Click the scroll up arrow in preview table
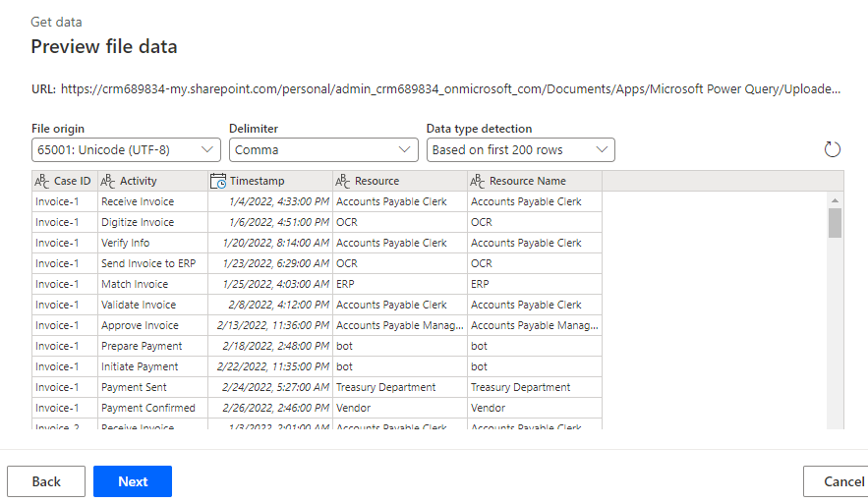Screen dimensions: 868x503 835,200
